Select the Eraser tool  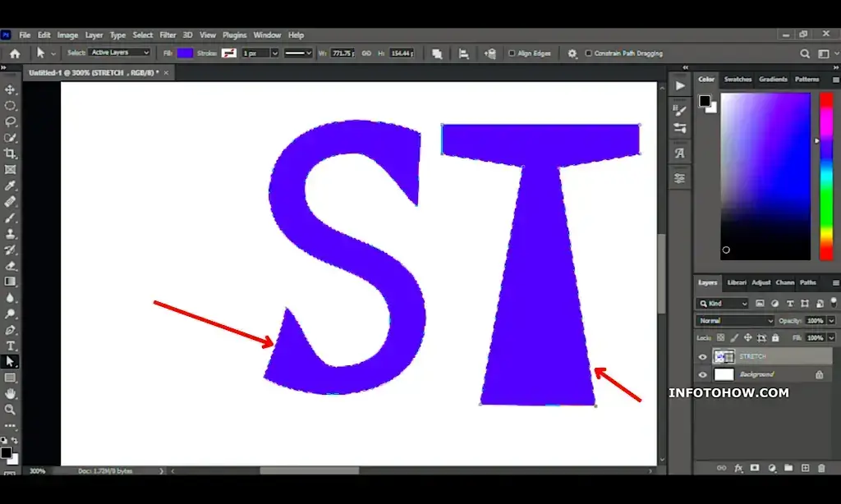(x=10, y=266)
